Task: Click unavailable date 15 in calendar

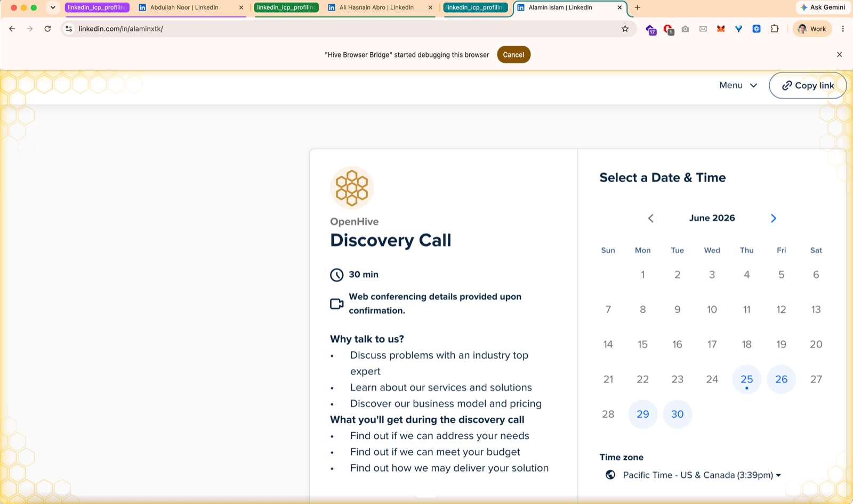Action: coord(642,344)
